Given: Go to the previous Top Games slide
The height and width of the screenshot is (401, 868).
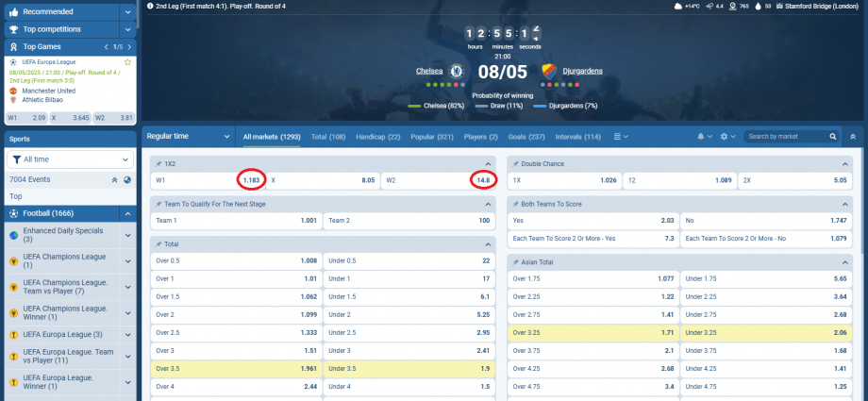Looking at the screenshot, I should click(107, 47).
